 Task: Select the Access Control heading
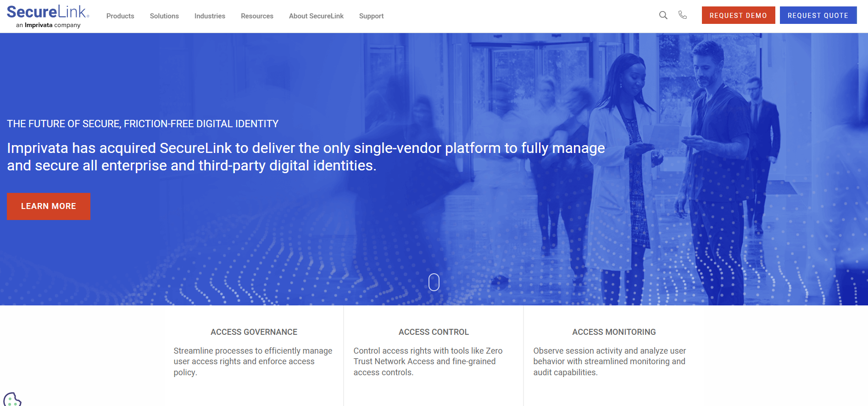point(434,332)
